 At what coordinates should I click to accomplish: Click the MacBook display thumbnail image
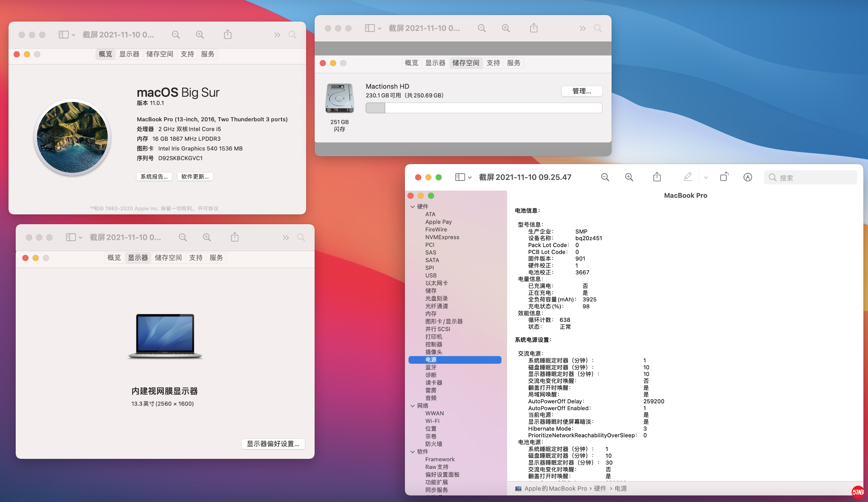point(165,336)
